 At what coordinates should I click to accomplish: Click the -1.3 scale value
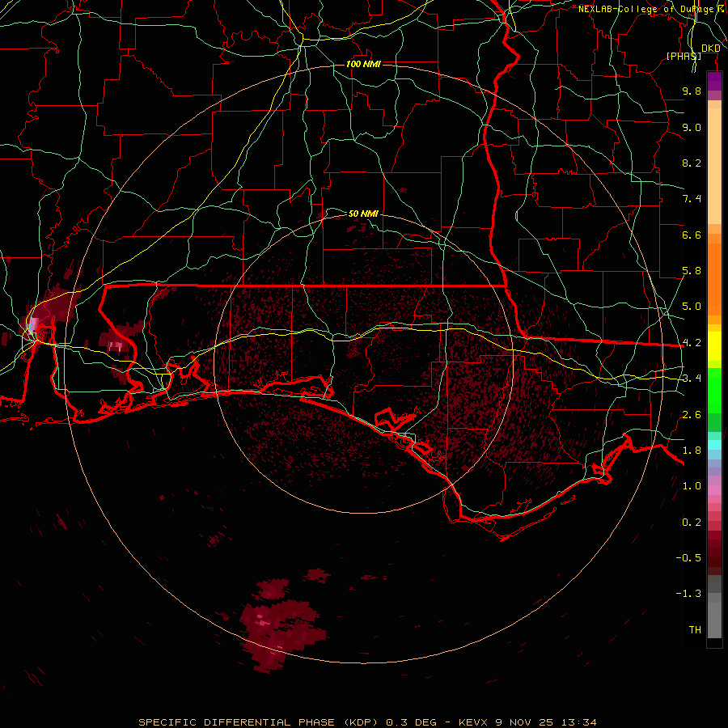point(688,594)
